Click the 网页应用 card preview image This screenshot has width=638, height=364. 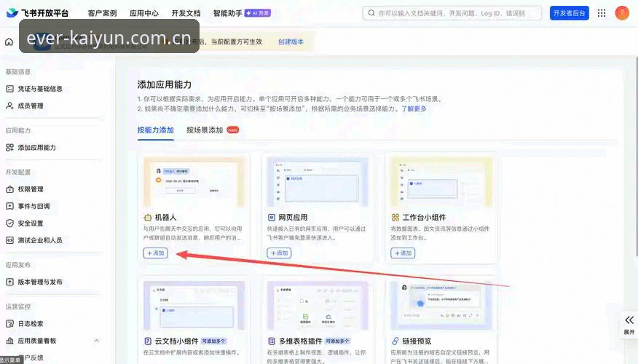tap(318, 182)
